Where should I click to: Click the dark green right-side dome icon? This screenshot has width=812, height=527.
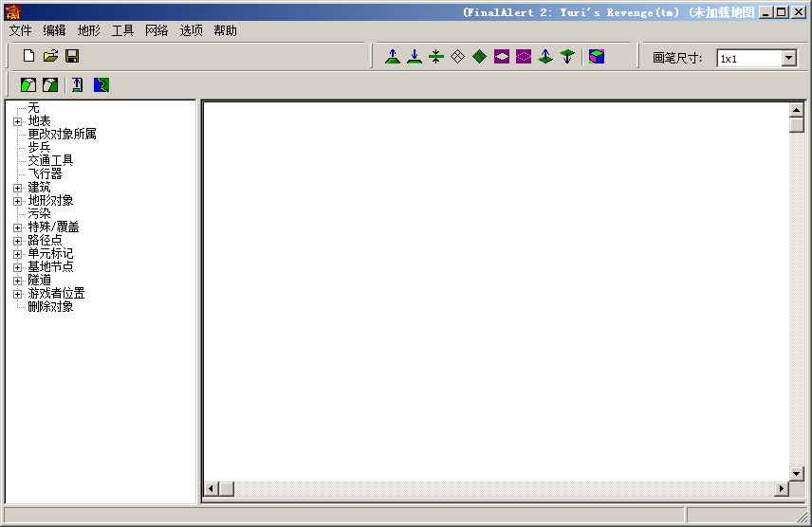[x=50, y=85]
